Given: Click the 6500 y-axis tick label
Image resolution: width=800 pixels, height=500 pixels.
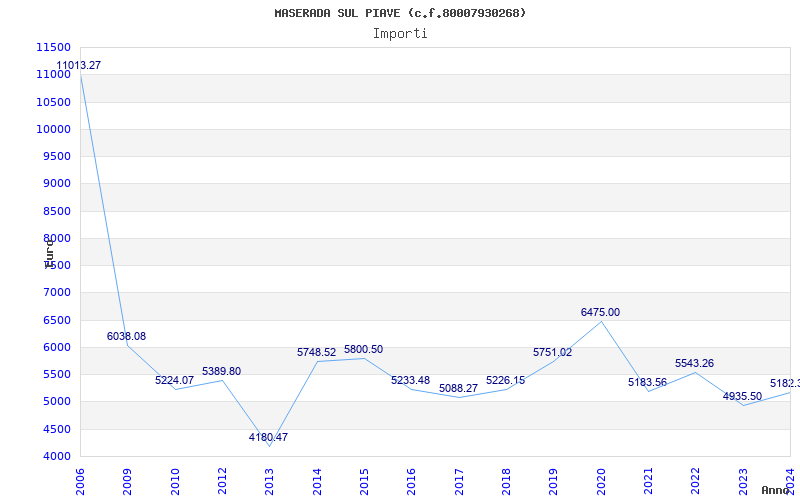Looking at the screenshot, I should tap(56, 320).
